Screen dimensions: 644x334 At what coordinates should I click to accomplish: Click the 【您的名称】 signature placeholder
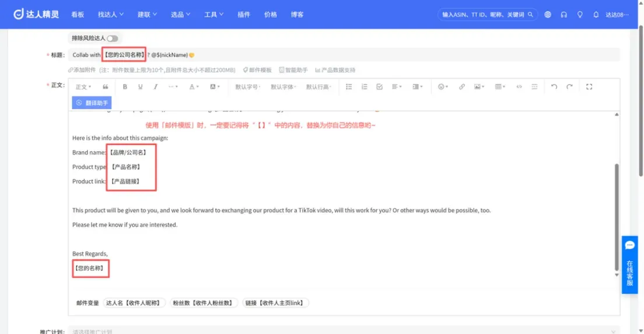click(x=90, y=269)
